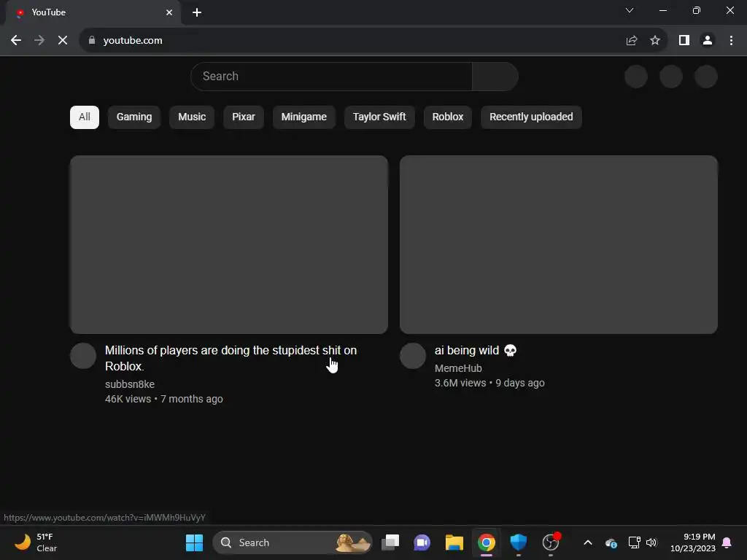
Task: Open Chrome's three-dot menu
Action: [x=731, y=41]
